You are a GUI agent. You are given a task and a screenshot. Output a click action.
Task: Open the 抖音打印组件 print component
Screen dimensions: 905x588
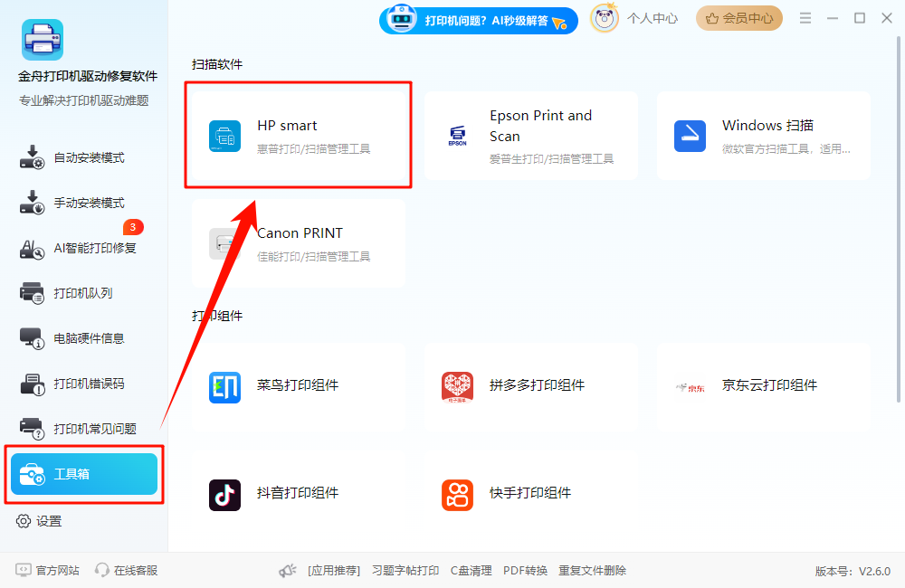pyautogui.click(x=298, y=493)
